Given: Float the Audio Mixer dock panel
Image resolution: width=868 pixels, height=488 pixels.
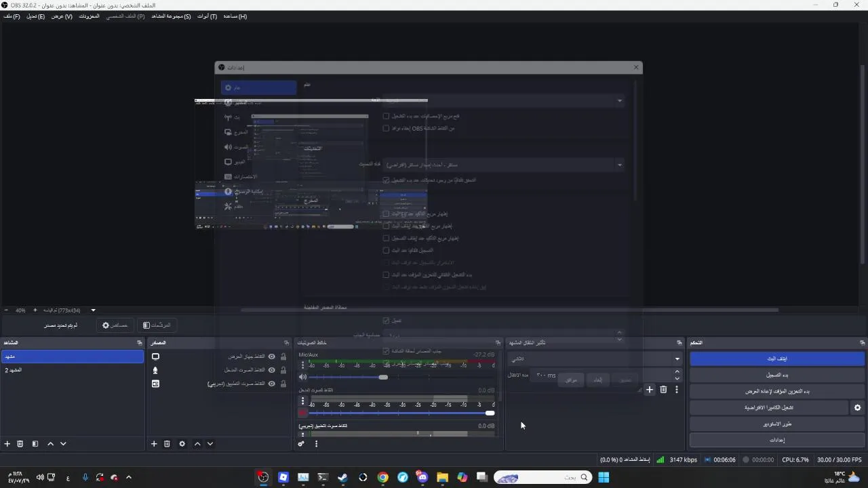Looking at the screenshot, I should click(x=498, y=343).
